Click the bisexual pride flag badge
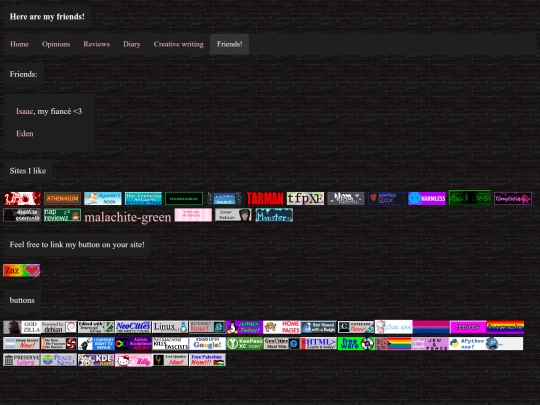Image resolution: width=540 pixels, height=405 pixels. (431, 327)
